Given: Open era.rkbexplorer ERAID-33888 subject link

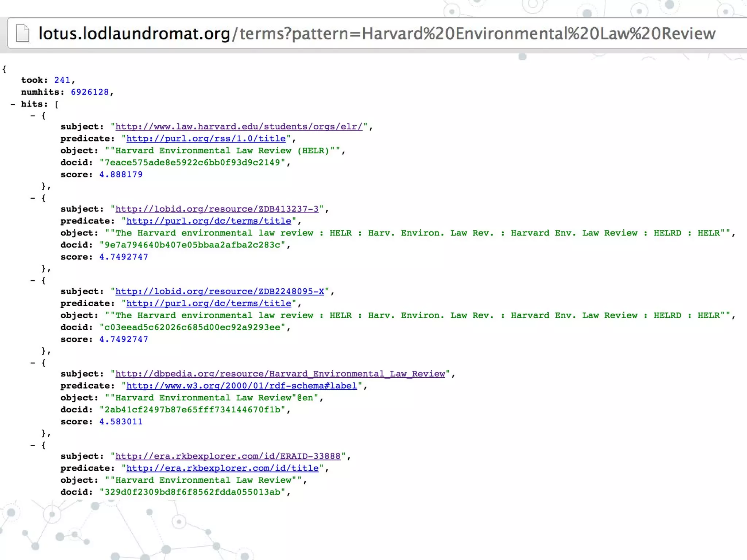Looking at the screenshot, I should pyautogui.click(x=228, y=456).
